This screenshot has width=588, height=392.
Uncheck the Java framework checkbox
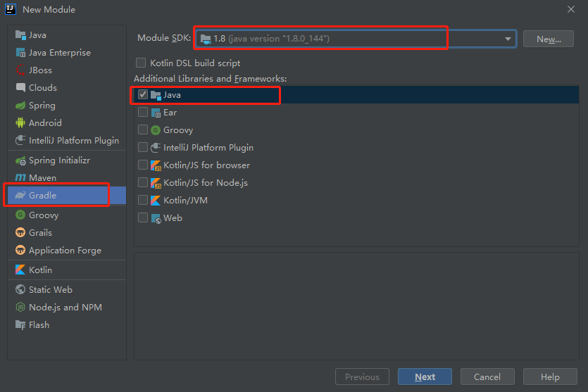(143, 94)
